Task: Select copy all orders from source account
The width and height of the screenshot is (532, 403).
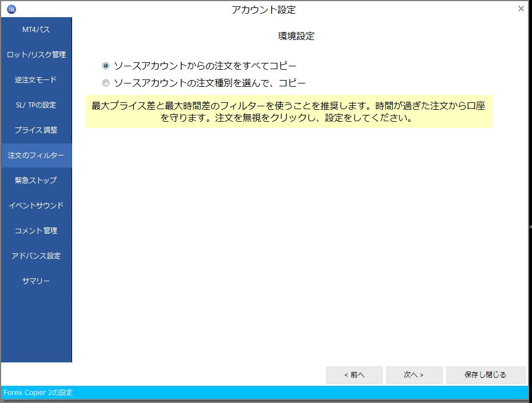Action: [105, 66]
